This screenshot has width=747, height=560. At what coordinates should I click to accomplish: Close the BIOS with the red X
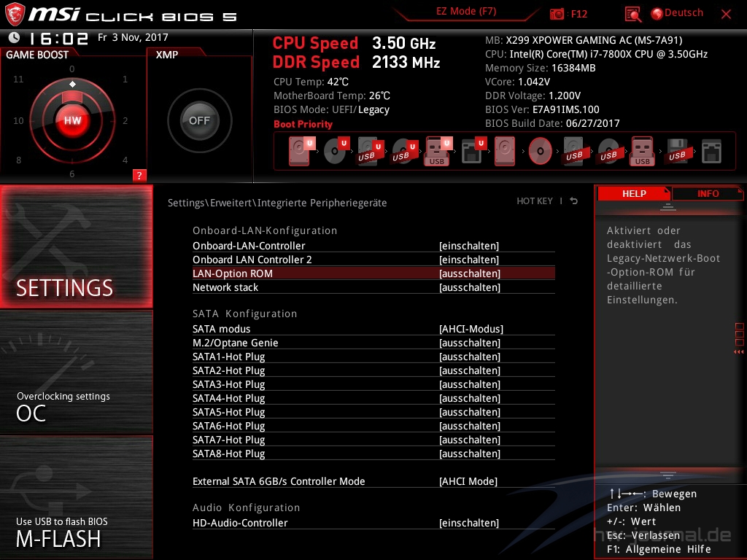[x=726, y=15]
